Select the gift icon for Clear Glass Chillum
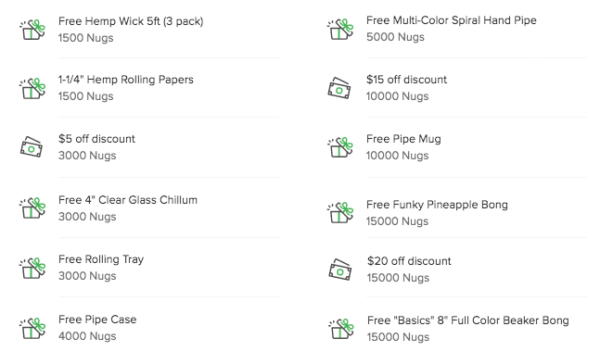Image resolution: width=613 pixels, height=364 pixels. 32,207
